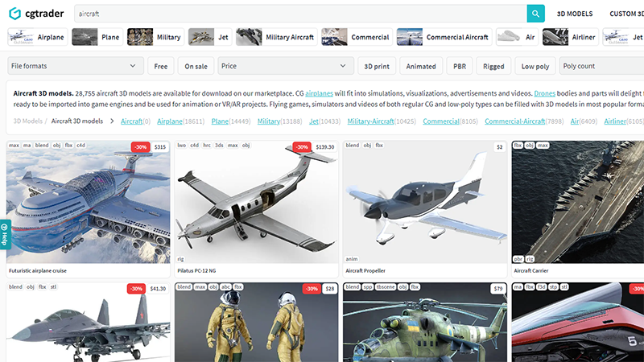Screen dimensions: 644x362
Task: Click -30% badge on Futuristic airplane cruise
Action: (140, 147)
